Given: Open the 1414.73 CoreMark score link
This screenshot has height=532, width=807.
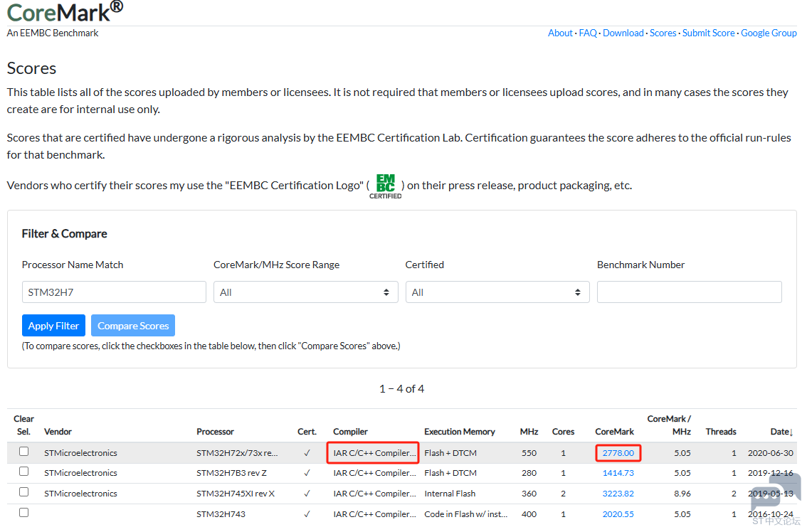Looking at the screenshot, I should 618,473.
